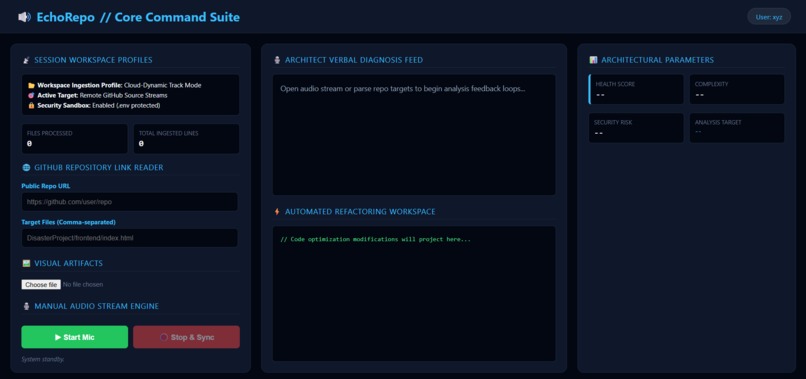
Task: Click the 'EchoRepo // Core Command Suite' title
Action: pyautogui.click(x=138, y=17)
